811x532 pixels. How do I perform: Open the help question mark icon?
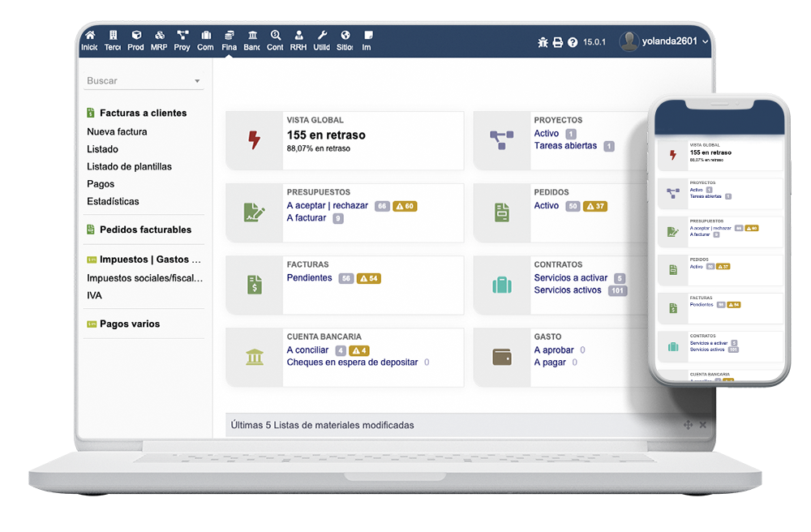[573, 42]
